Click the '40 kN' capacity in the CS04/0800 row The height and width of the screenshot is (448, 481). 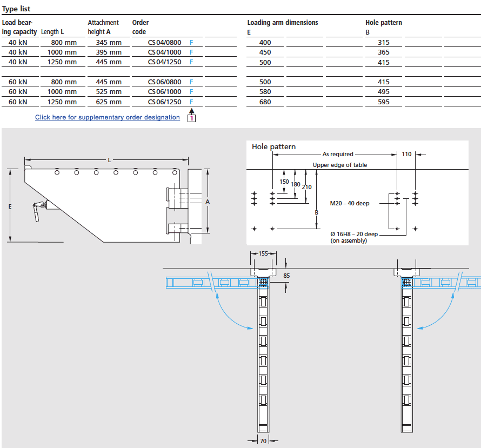[x=18, y=42]
